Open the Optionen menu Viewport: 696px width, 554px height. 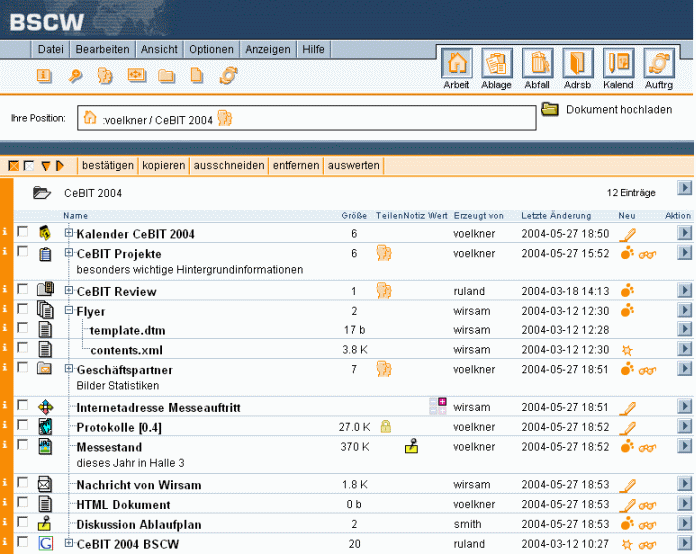point(211,49)
